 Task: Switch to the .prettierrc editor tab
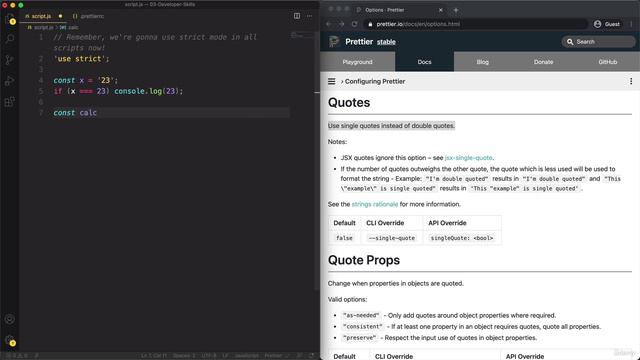(x=89, y=16)
